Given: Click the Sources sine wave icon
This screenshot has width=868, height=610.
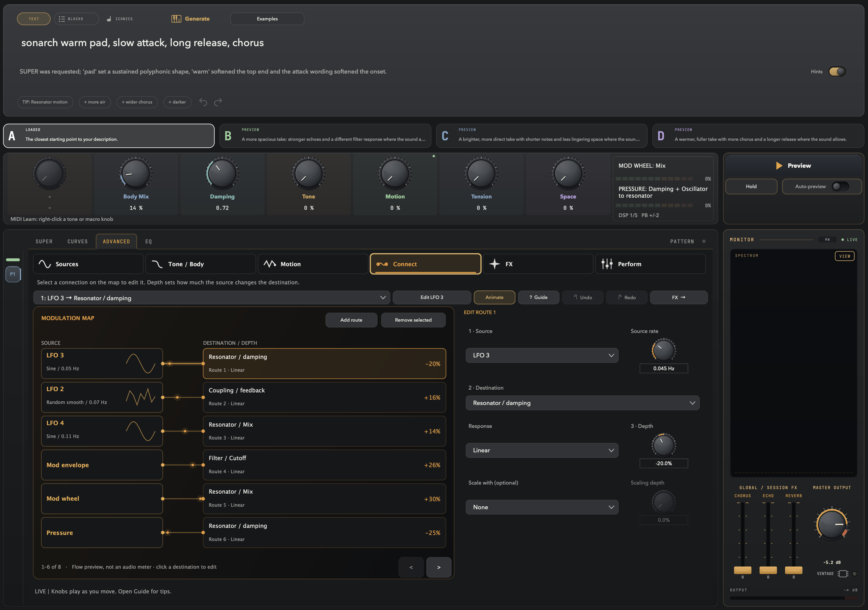Looking at the screenshot, I should [x=45, y=264].
